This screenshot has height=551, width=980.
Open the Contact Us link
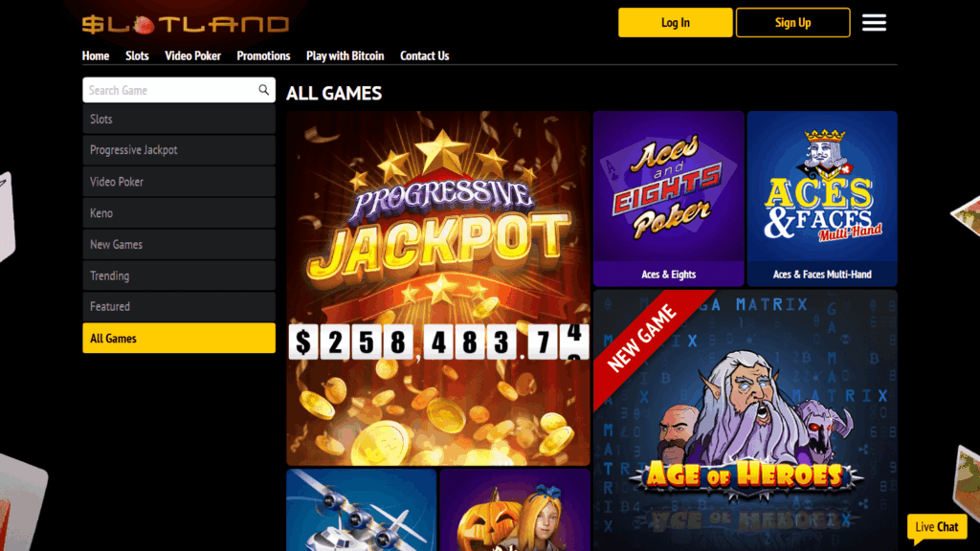pos(424,55)
